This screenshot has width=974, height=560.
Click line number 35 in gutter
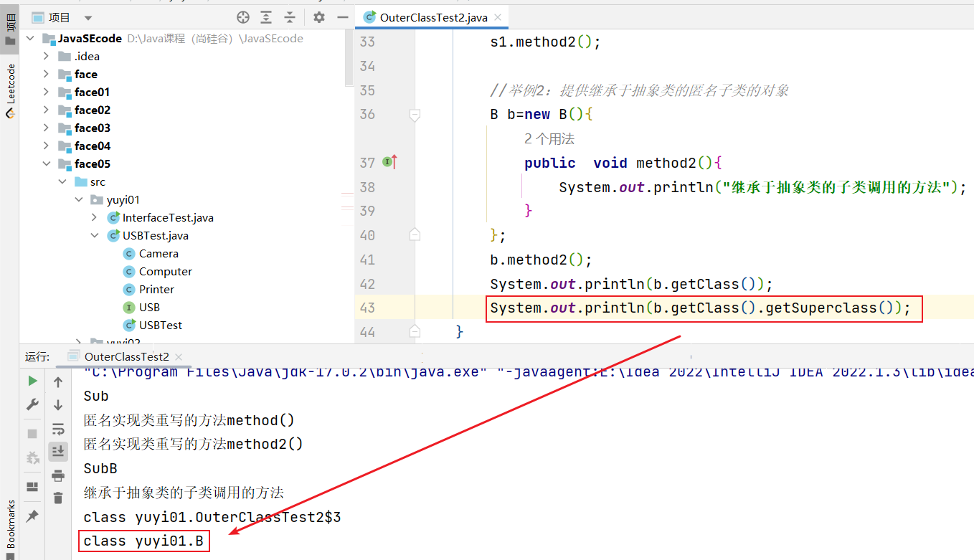[367, 90]
